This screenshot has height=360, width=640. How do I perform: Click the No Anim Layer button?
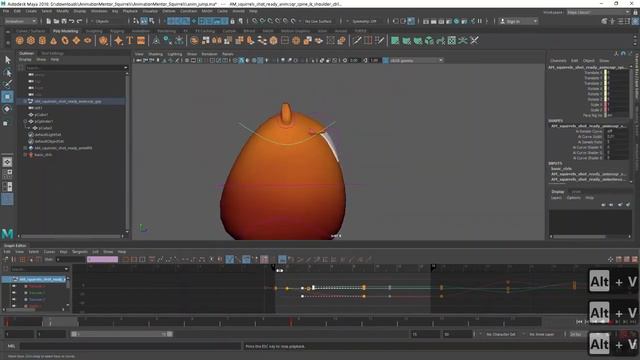tap(542, 334)
